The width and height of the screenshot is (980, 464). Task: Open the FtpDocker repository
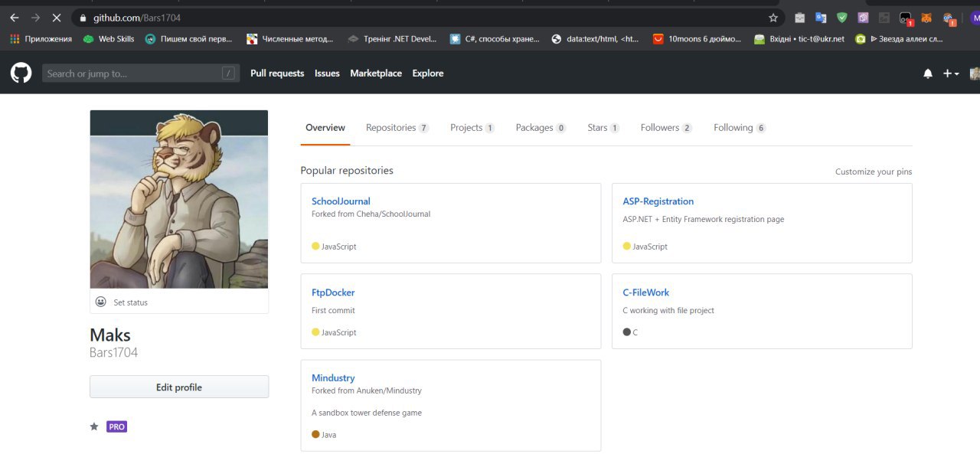[x=333, y=292]
